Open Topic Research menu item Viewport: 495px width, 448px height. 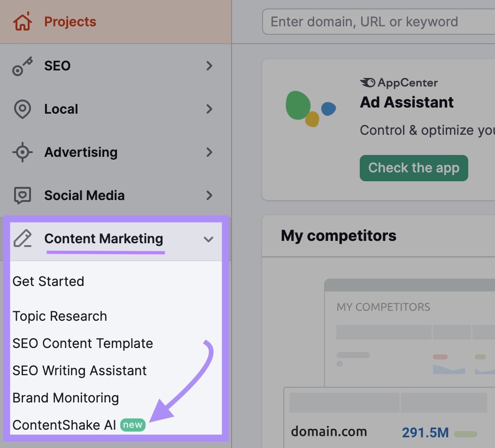tap(60, 316)
